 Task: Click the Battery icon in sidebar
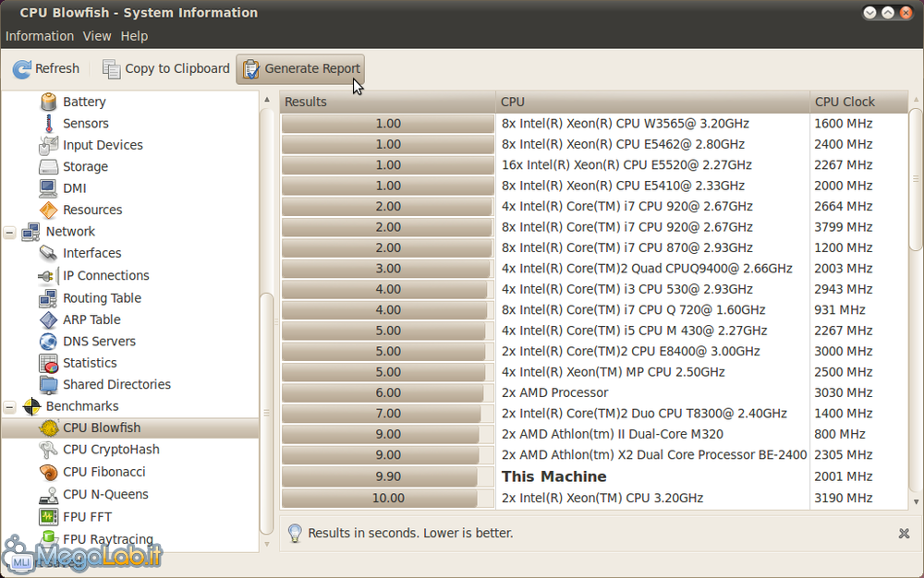pyautogui.click(x=48, y=102)
